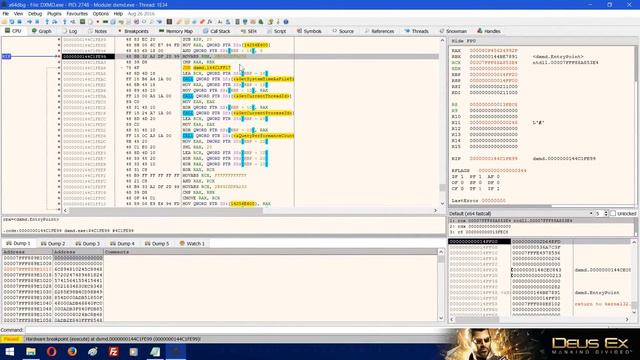
Task: Open the Windows Start menu
Action: coord(9,351)
